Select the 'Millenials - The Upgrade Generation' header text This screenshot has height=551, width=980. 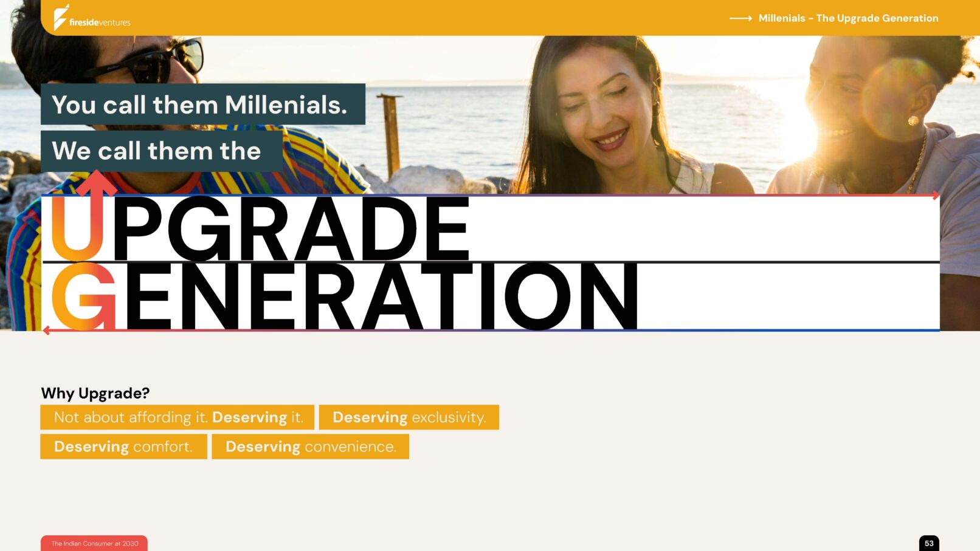[848, 18]
